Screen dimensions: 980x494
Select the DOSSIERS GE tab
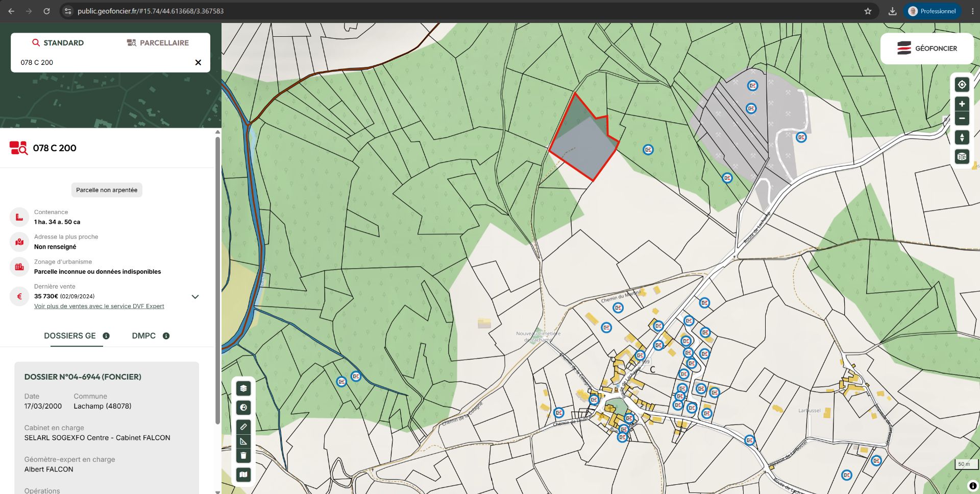pyautogui.click(x=70, y=336)
